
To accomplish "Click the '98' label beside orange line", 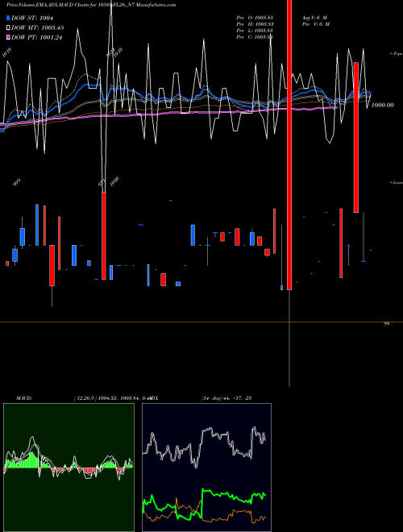I will [386, 324].
